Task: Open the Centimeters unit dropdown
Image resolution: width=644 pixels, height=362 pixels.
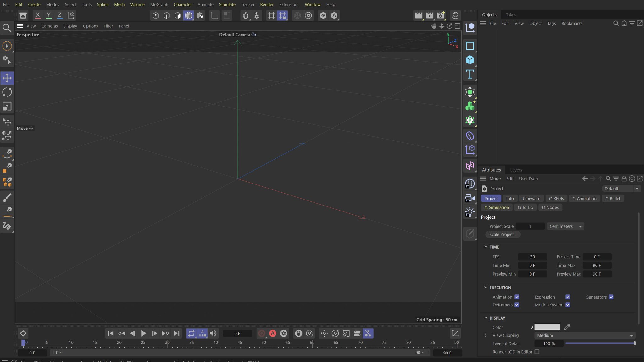Action: pyautogui.click(x=565, y=226)
